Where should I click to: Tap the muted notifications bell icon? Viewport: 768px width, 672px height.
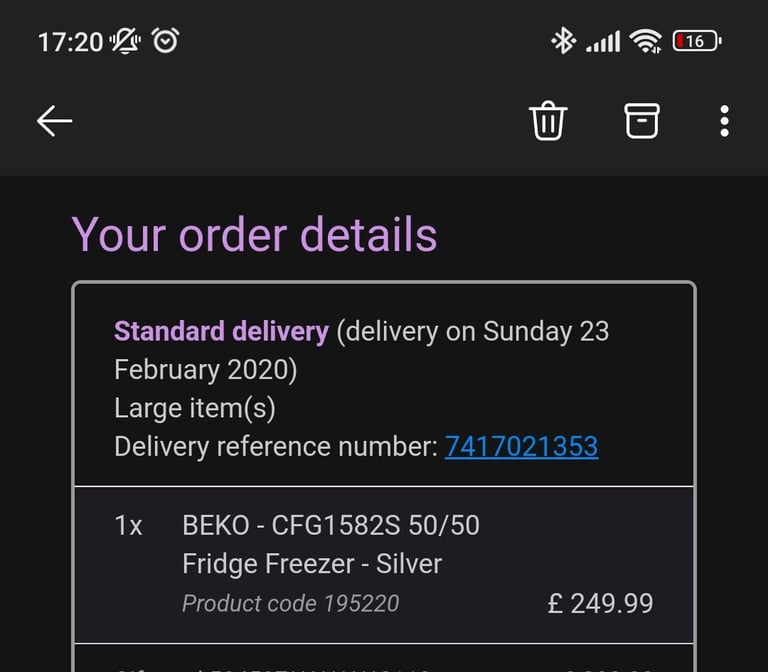[x=125, y=41]
